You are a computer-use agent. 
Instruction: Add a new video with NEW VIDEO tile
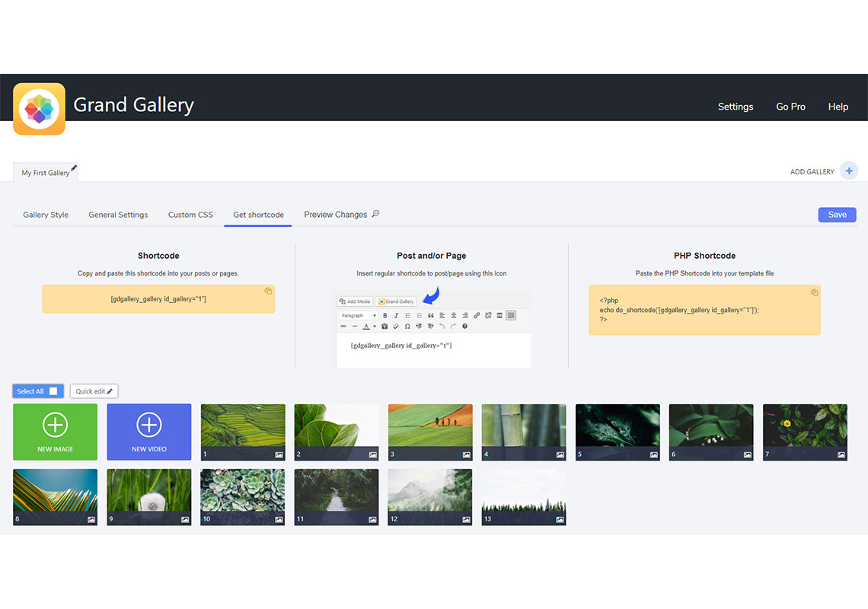coord(149,432)
